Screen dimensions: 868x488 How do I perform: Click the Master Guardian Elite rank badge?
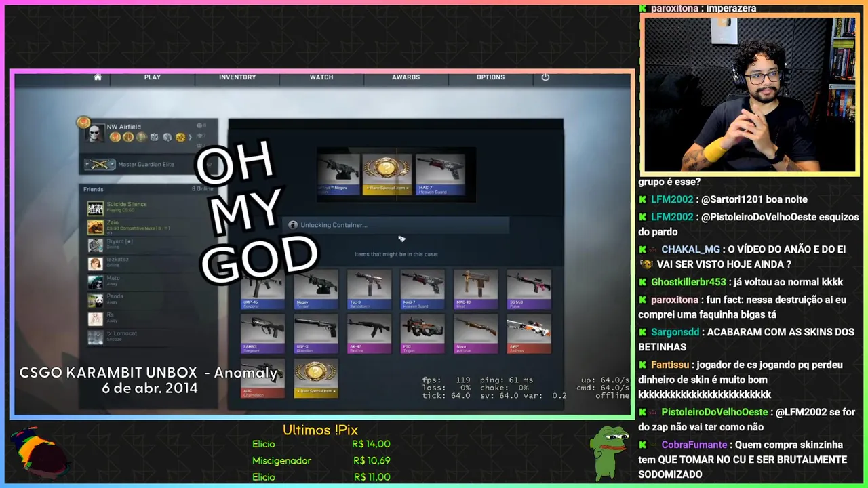(x=100, y=164)
